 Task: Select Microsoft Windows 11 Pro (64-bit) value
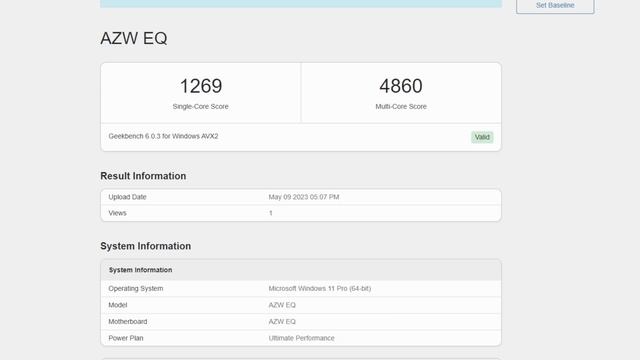(x=320, y=289)
